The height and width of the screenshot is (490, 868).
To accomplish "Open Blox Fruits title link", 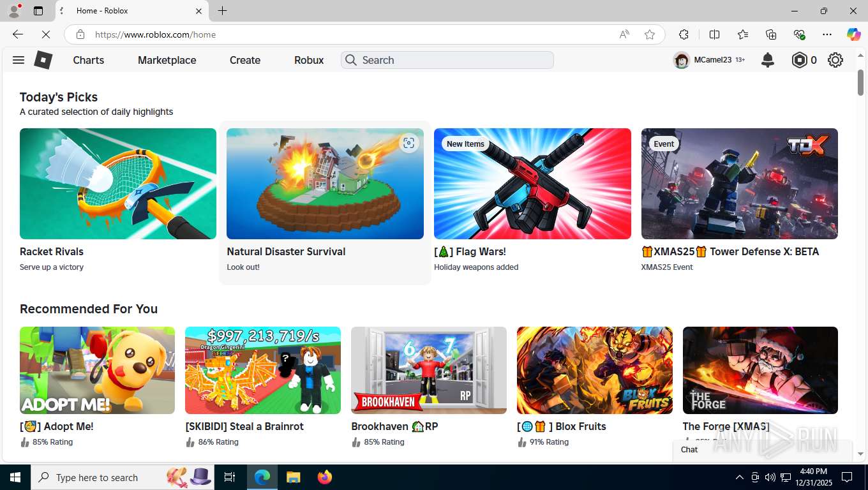I will click(562, 426).
